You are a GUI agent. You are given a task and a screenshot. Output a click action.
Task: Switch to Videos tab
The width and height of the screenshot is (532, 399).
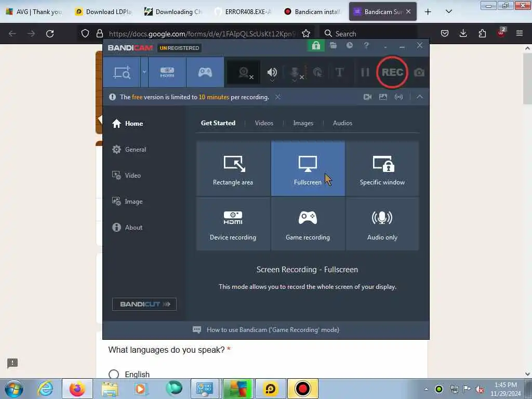pos(264,123)
